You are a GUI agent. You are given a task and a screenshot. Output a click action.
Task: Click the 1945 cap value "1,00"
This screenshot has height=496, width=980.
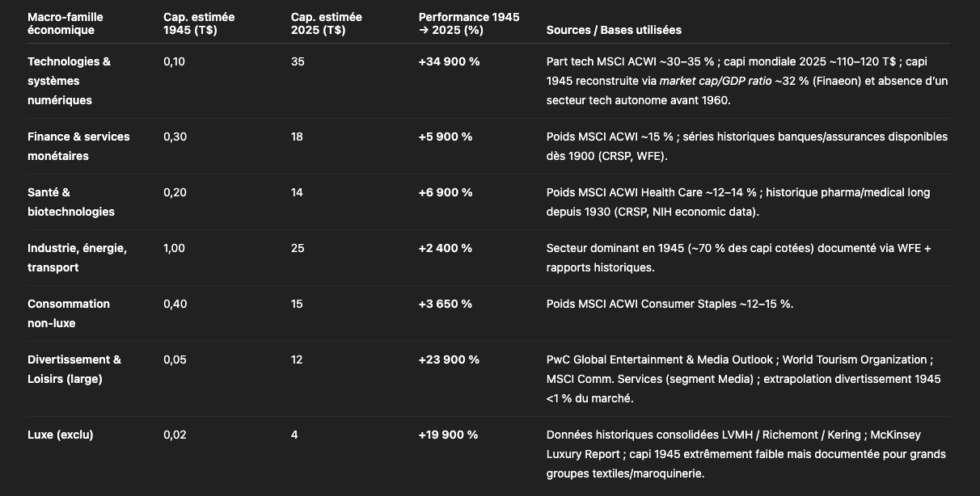pos(174,248)
